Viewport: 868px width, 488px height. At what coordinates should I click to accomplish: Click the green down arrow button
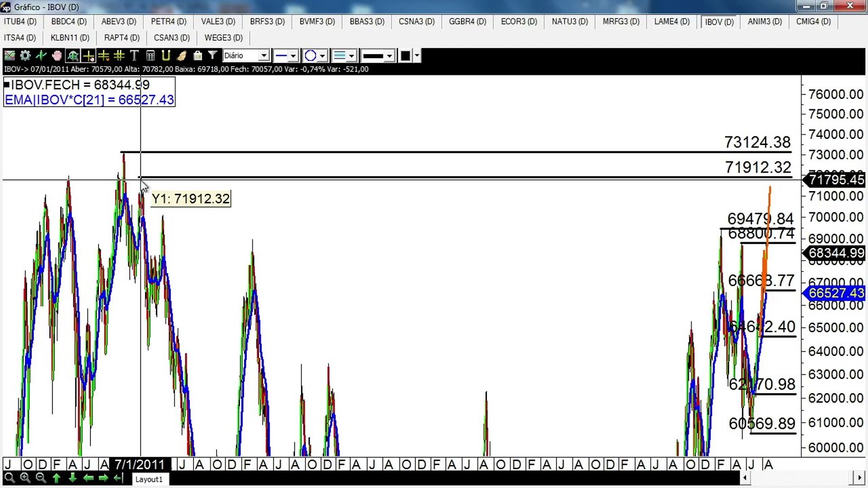pyautogui.click(x=73, y=479)
